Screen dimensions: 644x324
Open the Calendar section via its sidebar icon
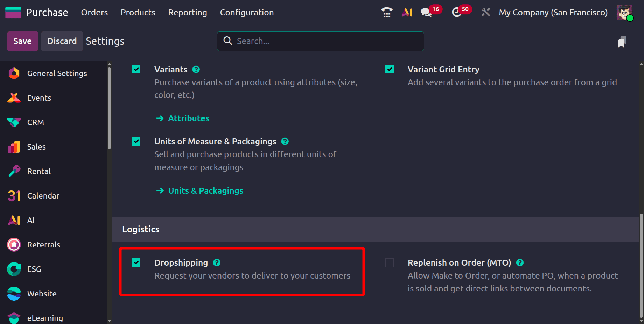point(14,195)
